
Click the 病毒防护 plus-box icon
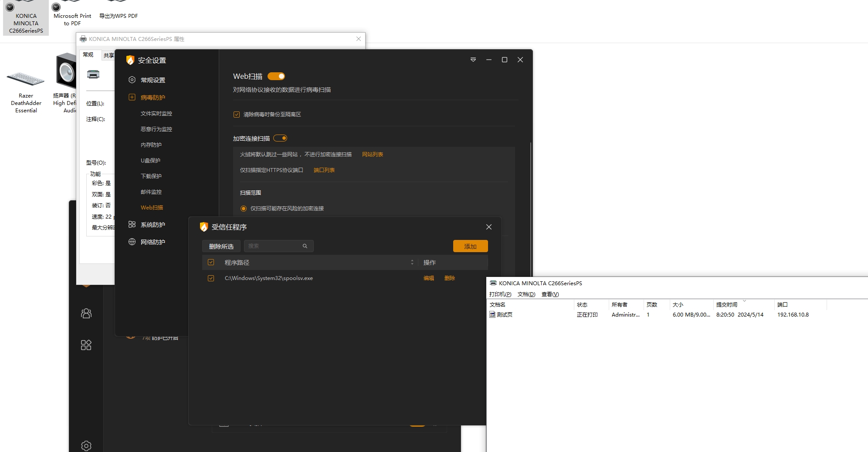132,97
